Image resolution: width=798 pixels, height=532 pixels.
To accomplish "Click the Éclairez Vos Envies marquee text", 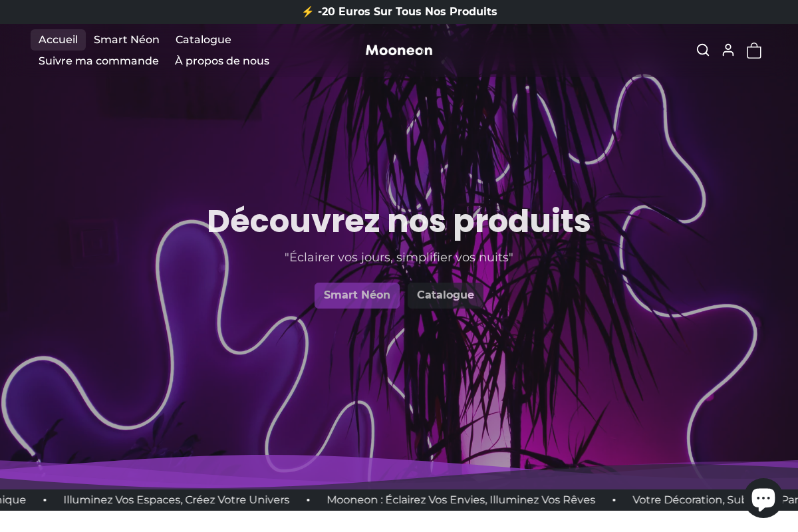I will 461,499.
